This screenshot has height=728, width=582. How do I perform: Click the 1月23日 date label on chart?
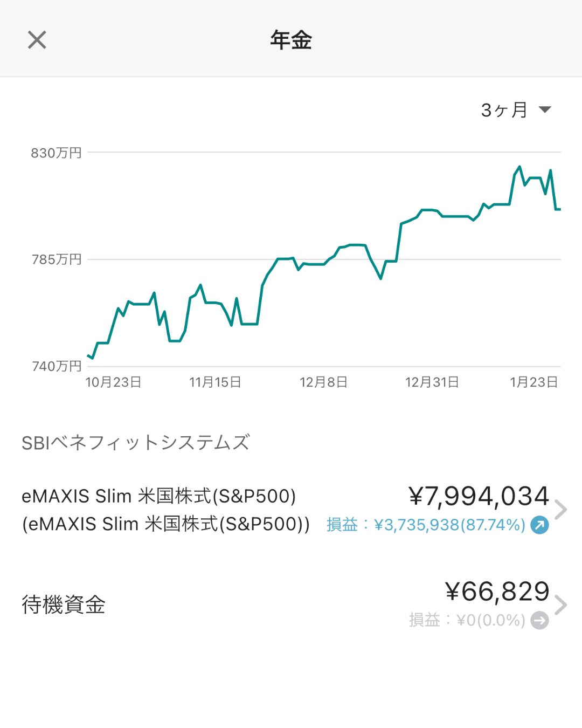(533, 382)
